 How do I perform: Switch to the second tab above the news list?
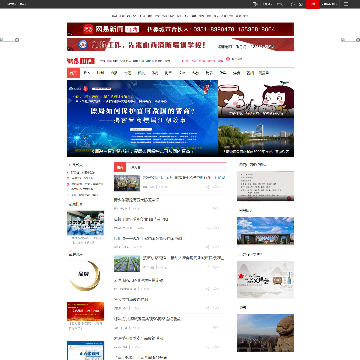135,167
